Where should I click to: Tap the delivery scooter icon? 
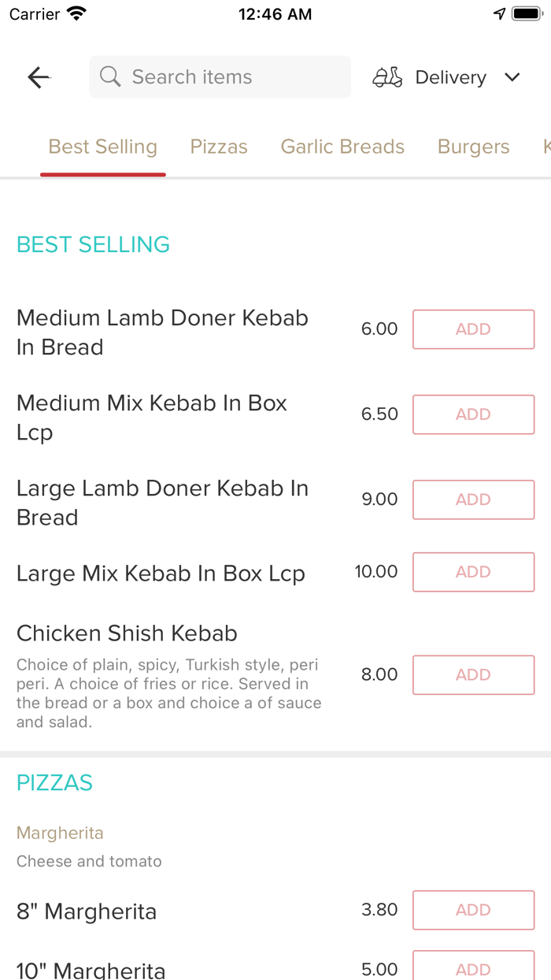coord(387,77)
